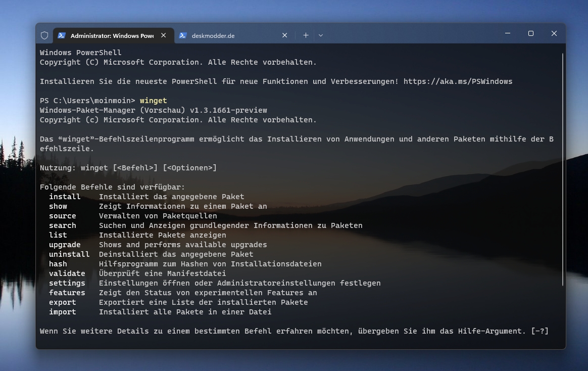Click the typed 'winget' command at prompt
The width and height of the screenshot is (588, 371).
[x=154, y=101]
